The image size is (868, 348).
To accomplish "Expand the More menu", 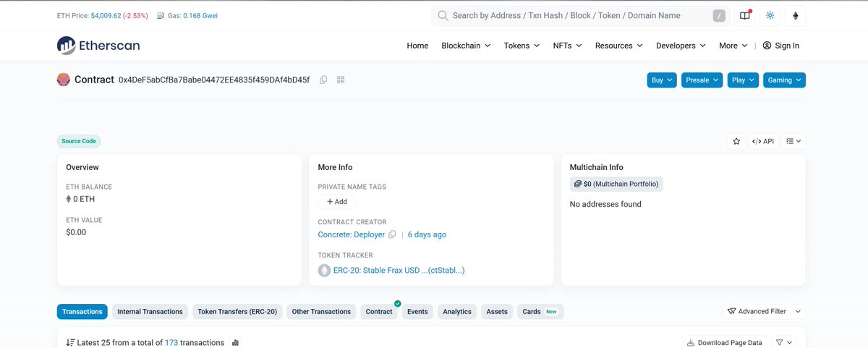I will click(x=733, y=46).
